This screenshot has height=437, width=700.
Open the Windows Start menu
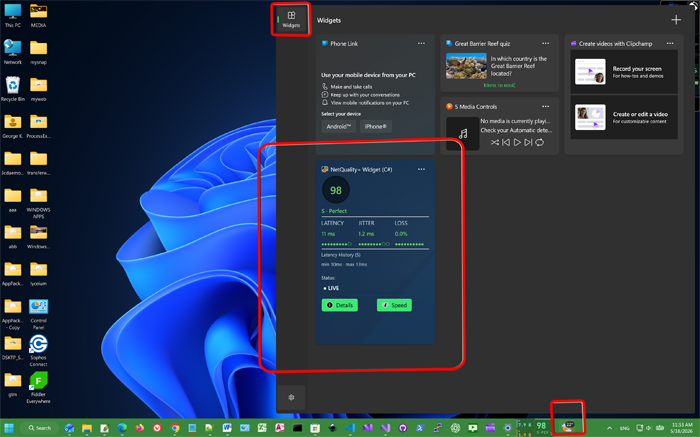point(9,428)
